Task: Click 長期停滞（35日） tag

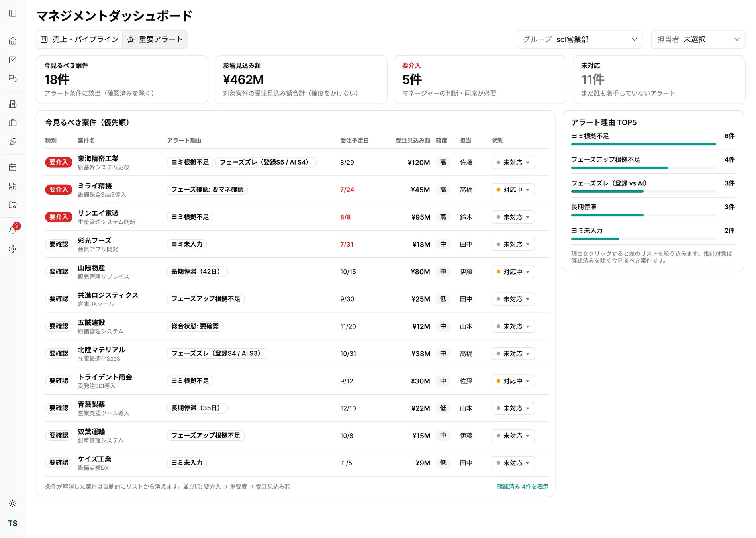Action: 197,408
